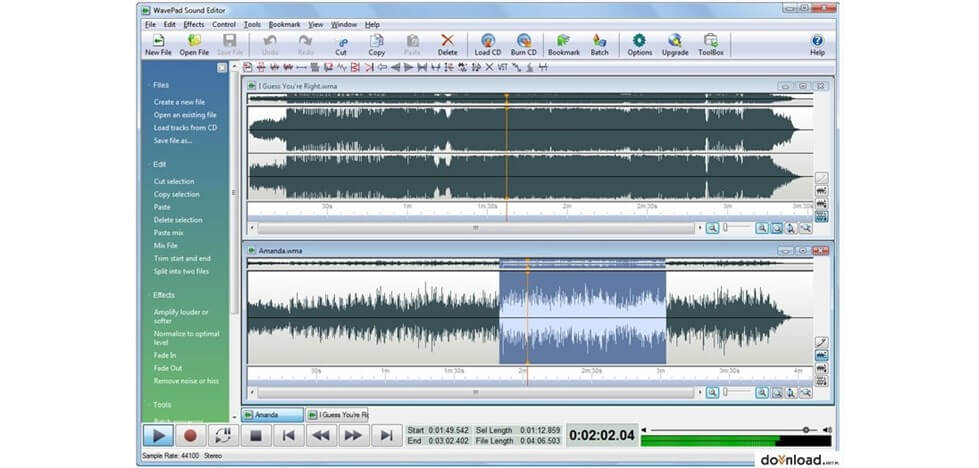Click zoom slider in Amanda.wma window
Viewport: 979px width, 468px height.
[738, 392]
